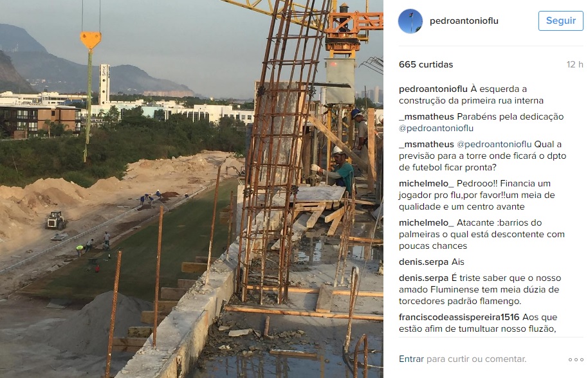Follow the @pedroantonioflu mention in Parabéns comment
Image resolution: width=588 pixels, height=378 pixels.
click(436, 128)
